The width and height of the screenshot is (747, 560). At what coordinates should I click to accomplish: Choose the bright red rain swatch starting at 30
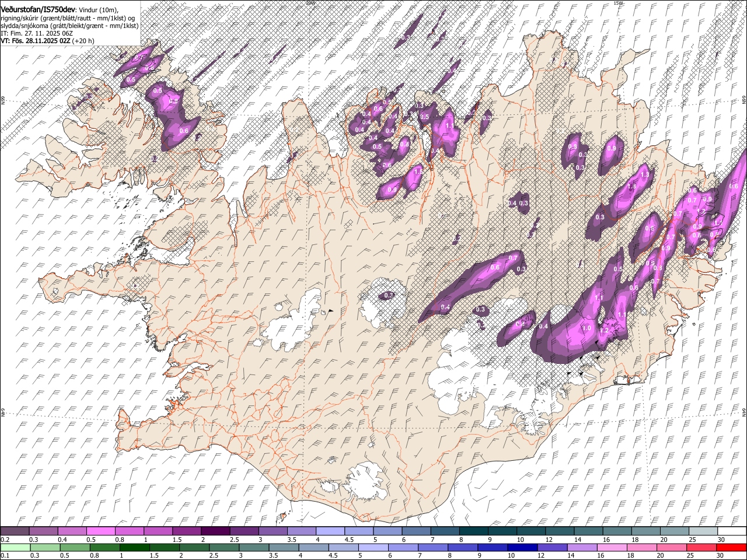click(x=731, y=547)
